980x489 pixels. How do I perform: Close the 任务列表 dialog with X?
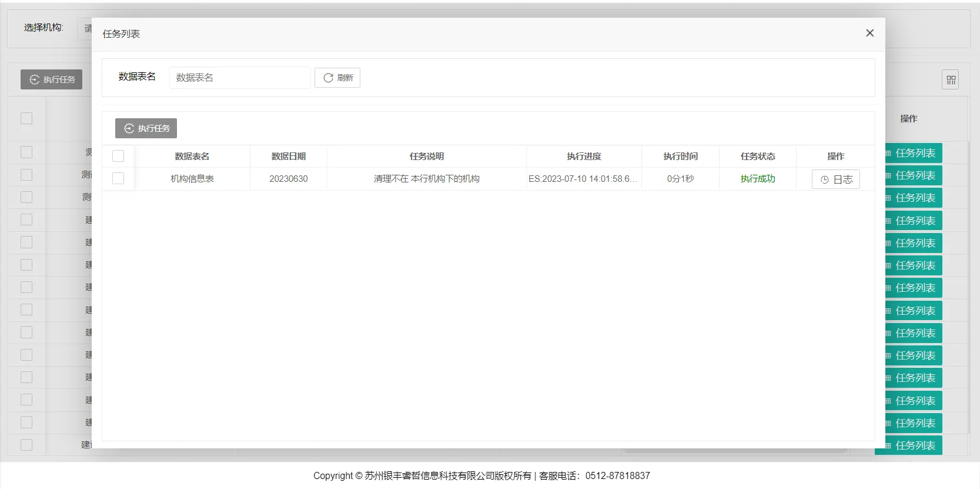(869, 34)
